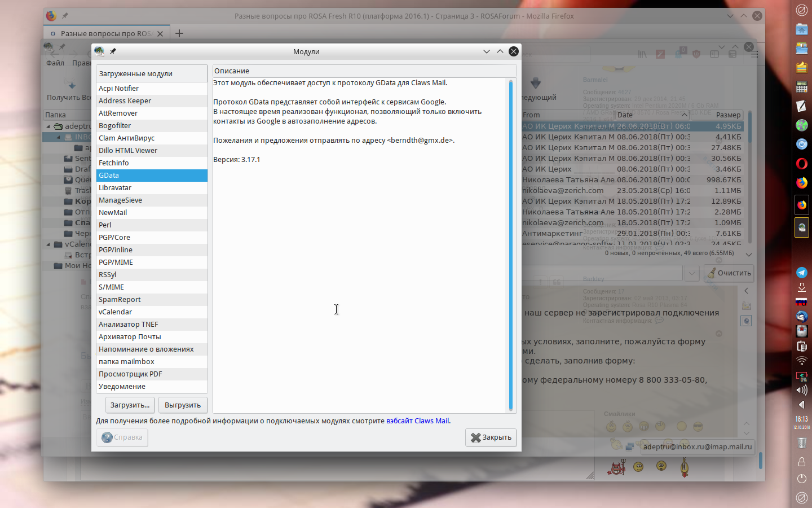Click the Выгрузить button
Image resolution: width=812 pixels, height=508 pixels.
[183, 405]
